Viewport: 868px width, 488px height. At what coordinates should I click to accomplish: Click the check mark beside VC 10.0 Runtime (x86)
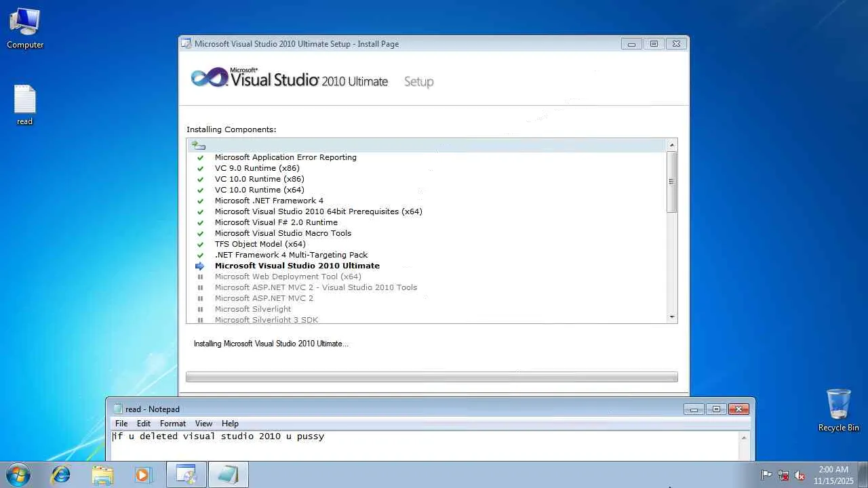[x=200, y=179]
